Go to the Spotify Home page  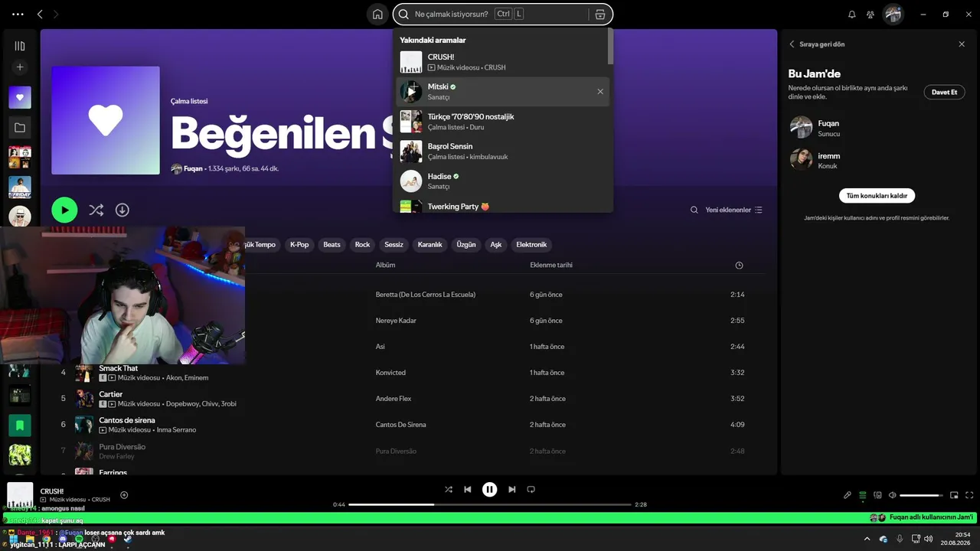377,15
